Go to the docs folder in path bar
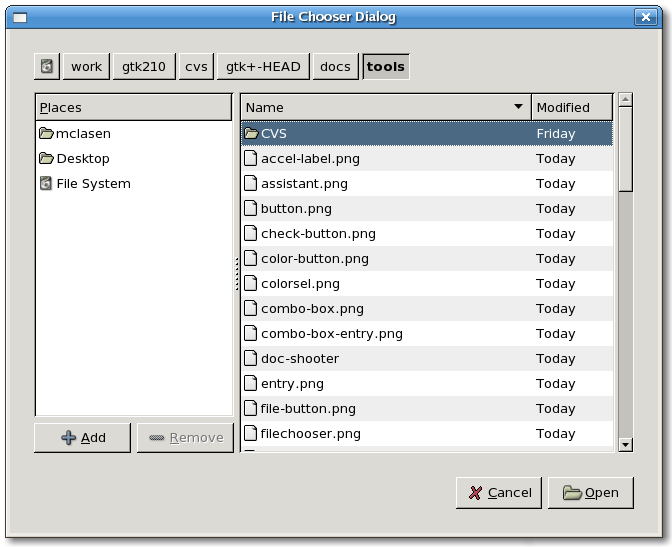 [x=335, y=67]
